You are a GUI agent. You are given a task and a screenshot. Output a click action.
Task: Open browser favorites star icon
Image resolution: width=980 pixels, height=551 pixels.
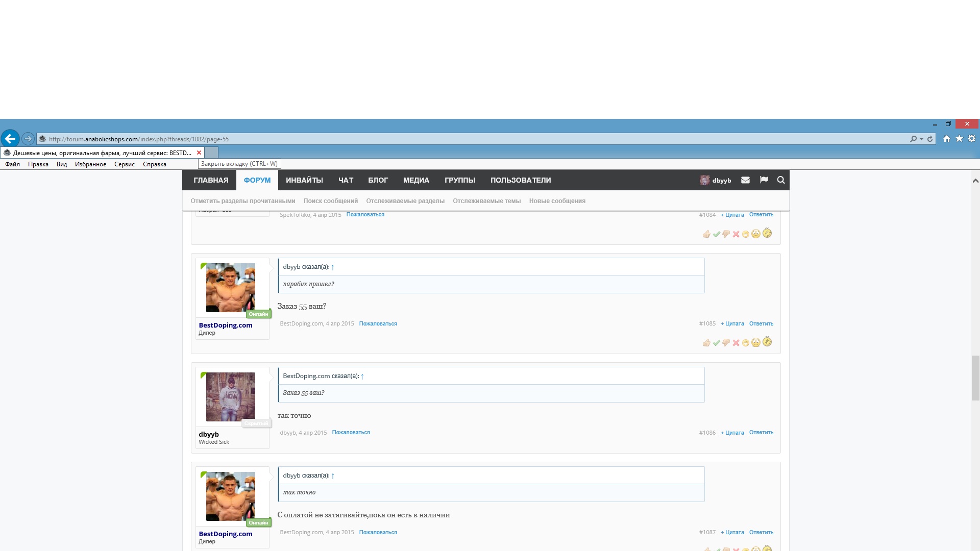(x=959, y=139)
